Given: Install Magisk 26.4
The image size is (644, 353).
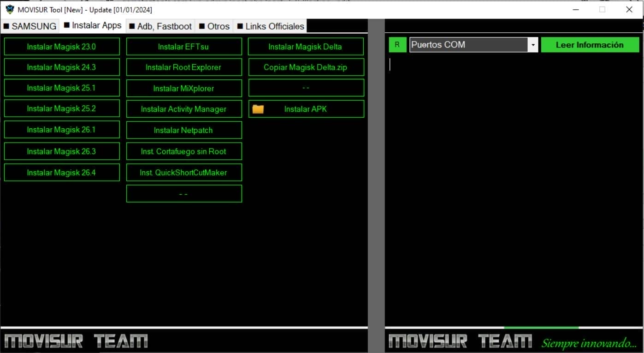Looking at the screenshot, I should tap(62, 172).
